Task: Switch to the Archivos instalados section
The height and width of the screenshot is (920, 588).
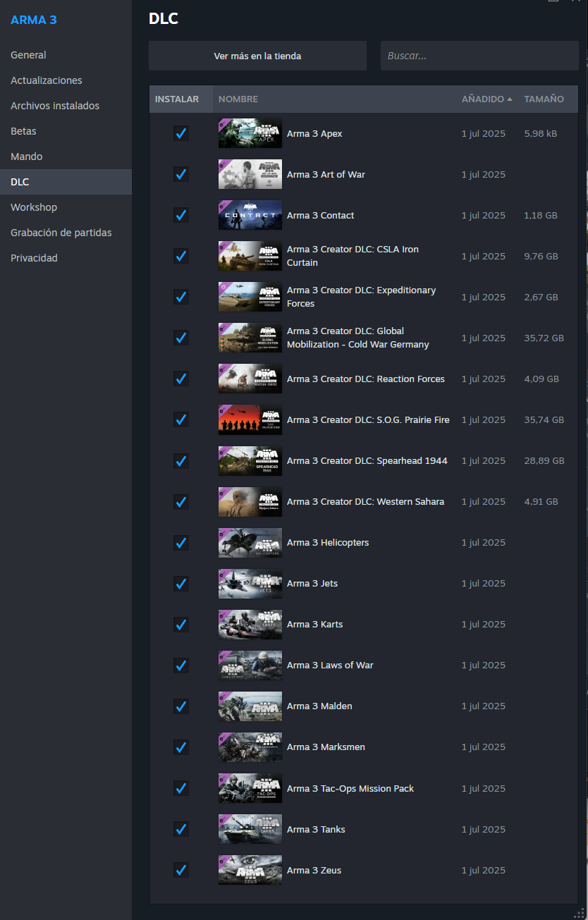Action: click(x=55, y=106)
